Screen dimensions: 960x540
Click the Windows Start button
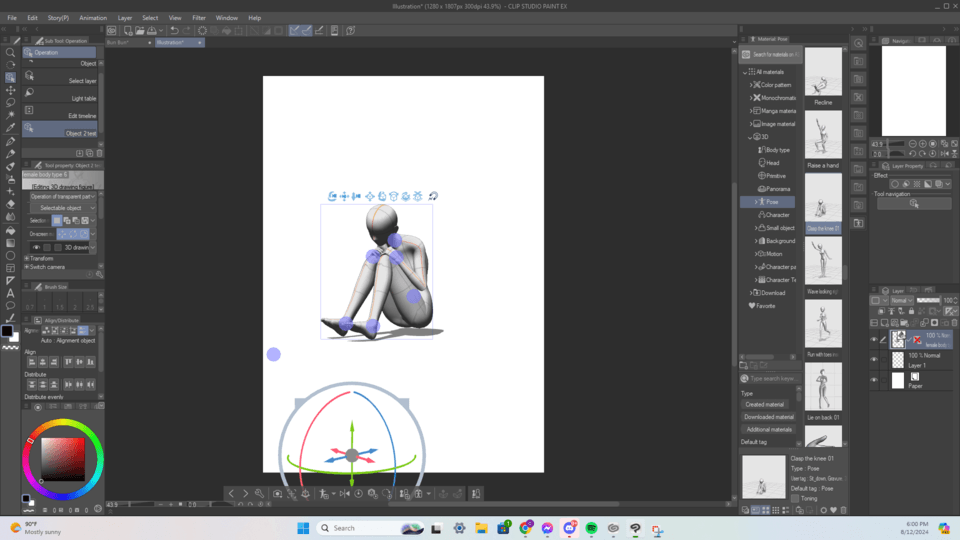[303, 528]
